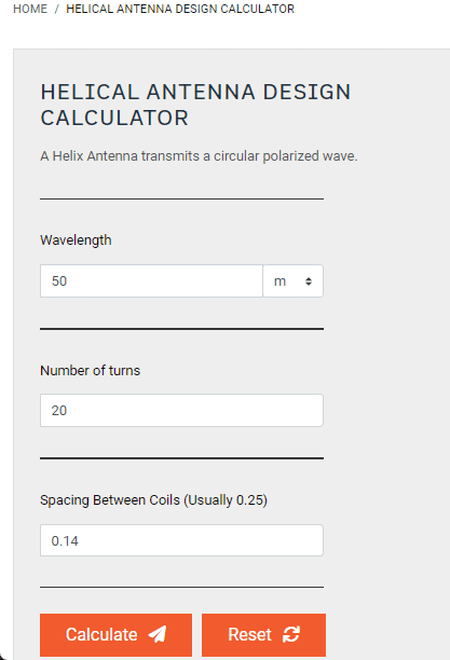Click the Calculate button
This screenshot has height=660, width=450.
pyautogui.click(x=116, y=635)
